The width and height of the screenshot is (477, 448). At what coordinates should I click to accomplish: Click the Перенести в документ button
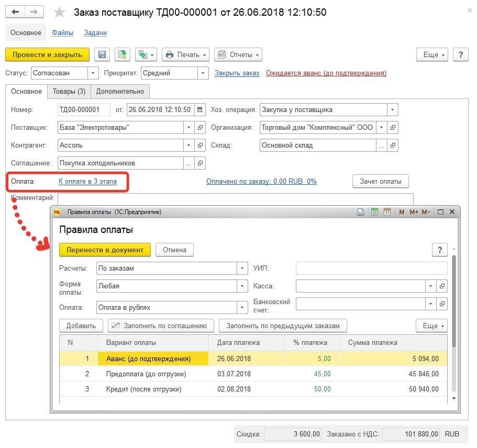pos(105,250)
